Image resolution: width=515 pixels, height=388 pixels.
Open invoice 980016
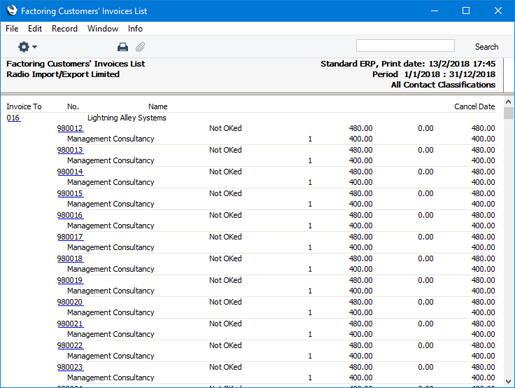pyautogui.click(x=70, y=215)
